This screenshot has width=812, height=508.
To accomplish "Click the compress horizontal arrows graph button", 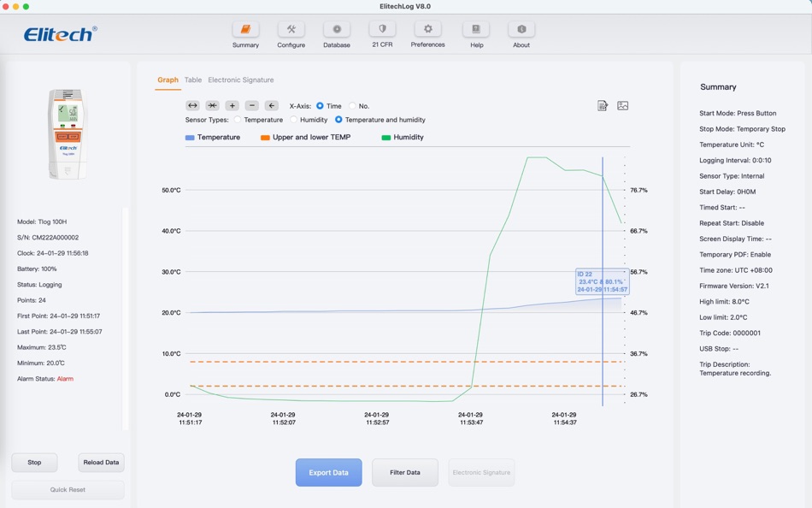I will (x=212, y=106).
